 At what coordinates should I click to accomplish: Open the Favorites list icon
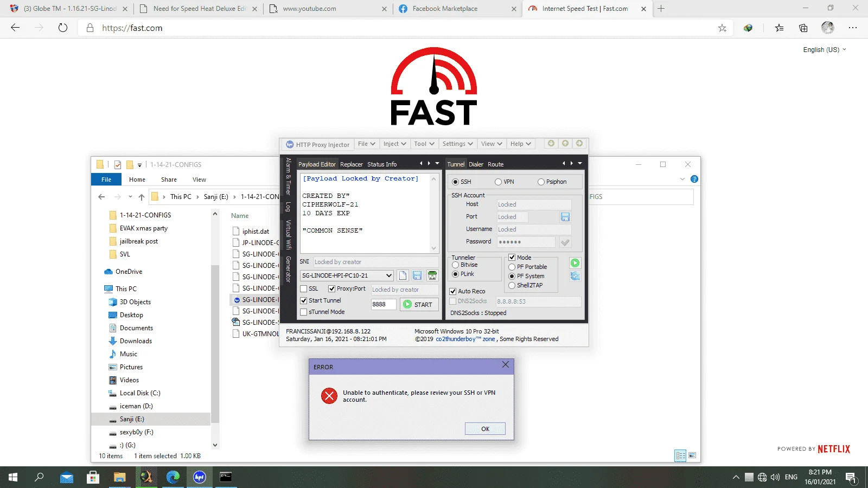click(779, 28)
